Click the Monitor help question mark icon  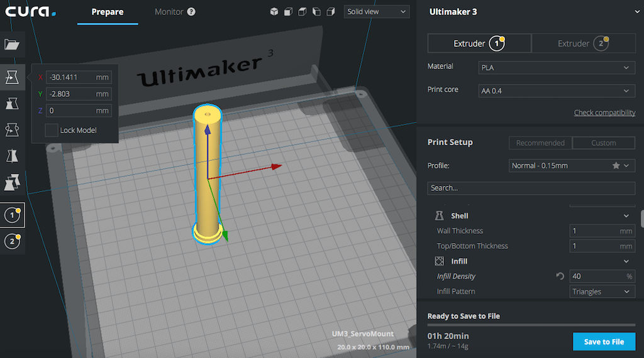tap(191, 12)
